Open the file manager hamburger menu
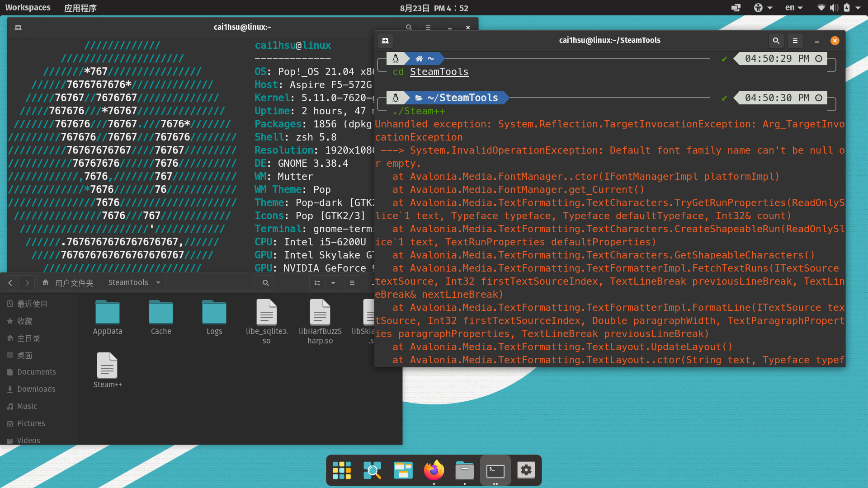This screenshot has height=488, width=868. click(x=352, y=283)
